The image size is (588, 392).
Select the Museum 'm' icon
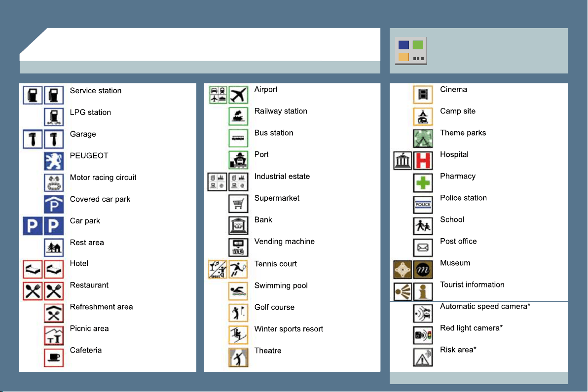tap(423, 270)
